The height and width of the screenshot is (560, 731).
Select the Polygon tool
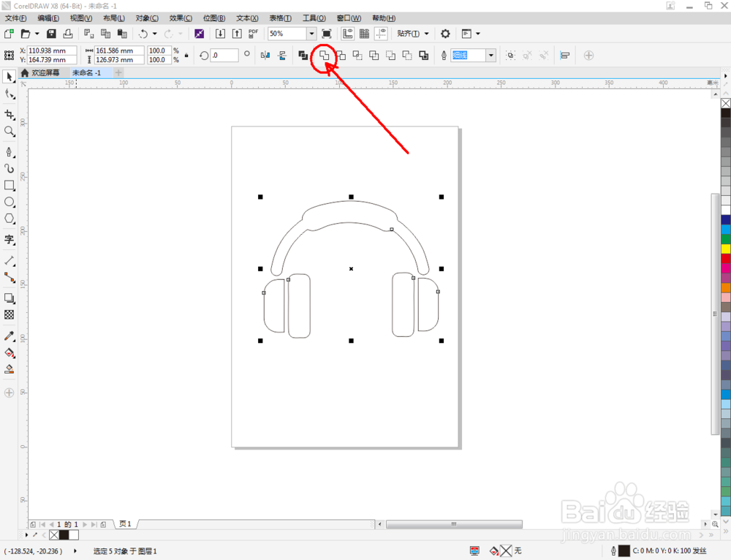click(x=9, y=219)
